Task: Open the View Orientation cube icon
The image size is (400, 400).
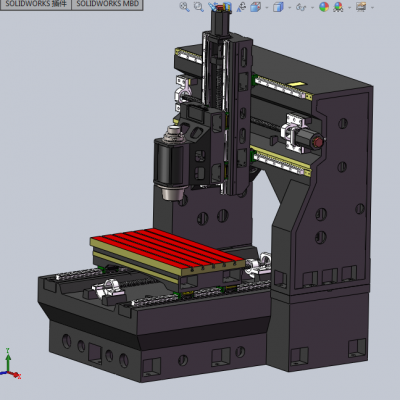Action: [256, 7]
